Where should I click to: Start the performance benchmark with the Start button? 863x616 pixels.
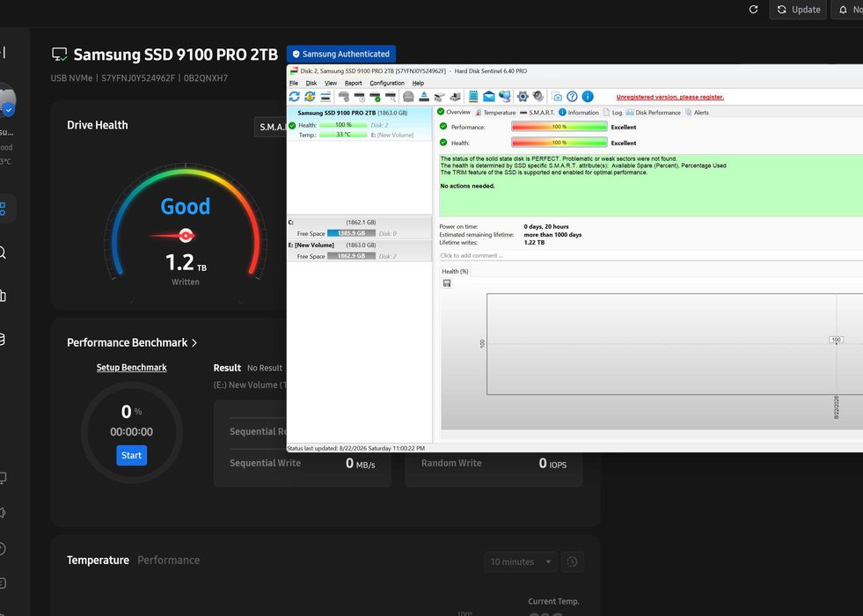pos(132,455)
